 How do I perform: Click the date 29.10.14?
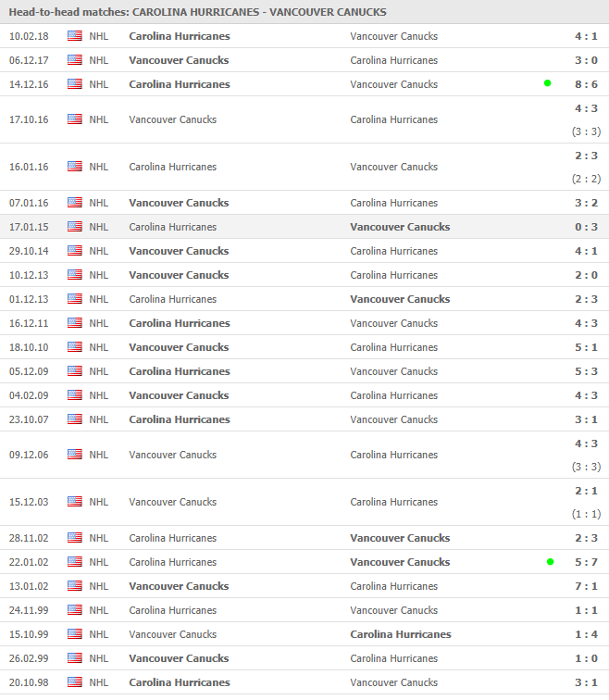pos(29,251)
